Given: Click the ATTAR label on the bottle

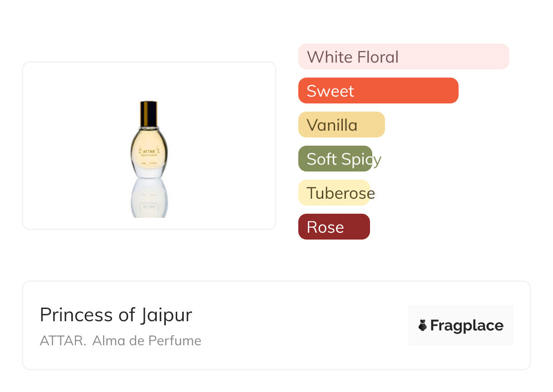Looking at the screenshot, I should (x=149, y=152).
